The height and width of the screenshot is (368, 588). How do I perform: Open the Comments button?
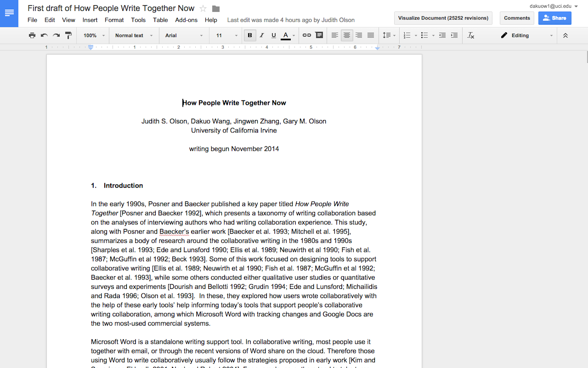pyautogui.click(x=517, y=18)
